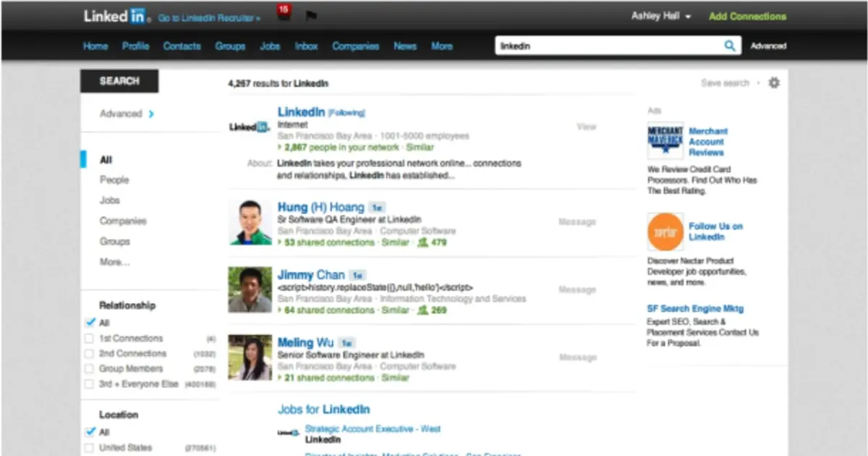This screenshot has width=868, height=456.
Task: Toggle Relationship All checkbox
Action: [90, 323]
